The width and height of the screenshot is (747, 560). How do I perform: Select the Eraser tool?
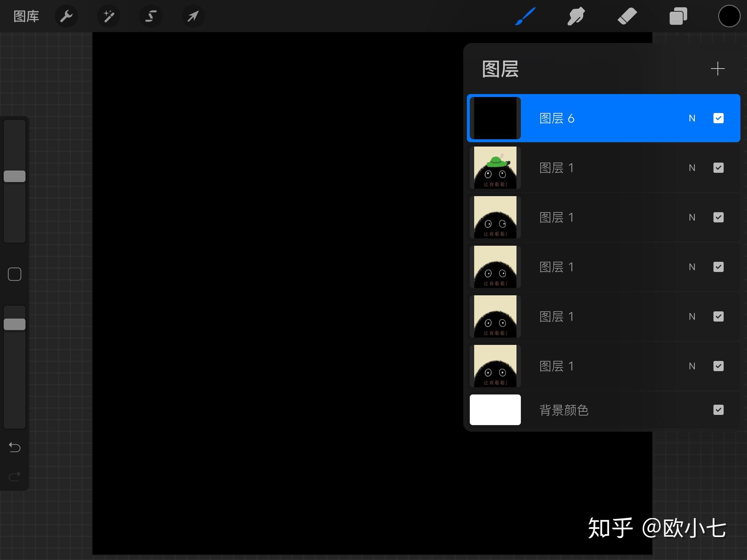coord(627,16)
